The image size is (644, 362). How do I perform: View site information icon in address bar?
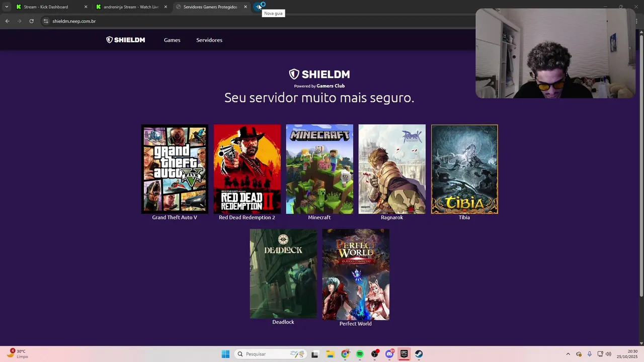point(46,21)
